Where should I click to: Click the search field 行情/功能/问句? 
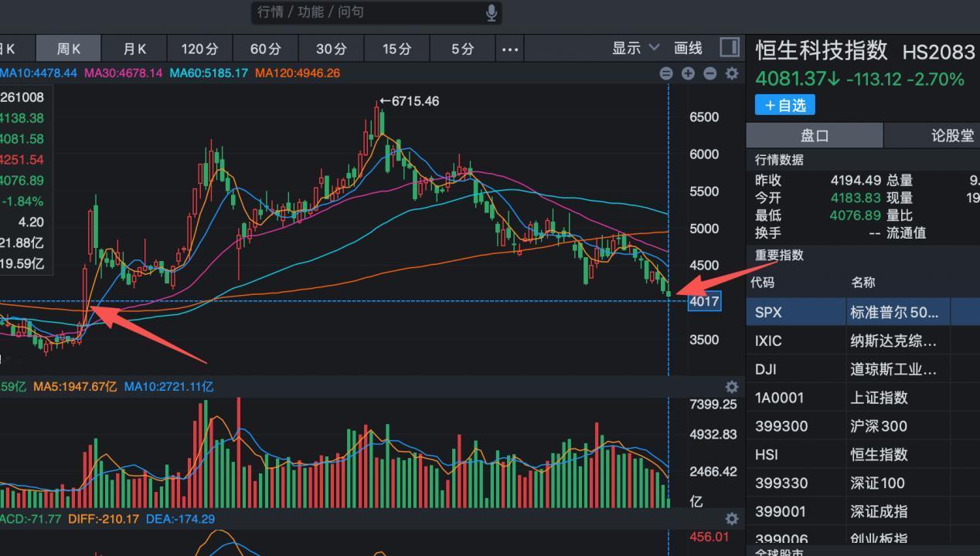[x=376, y=12]
